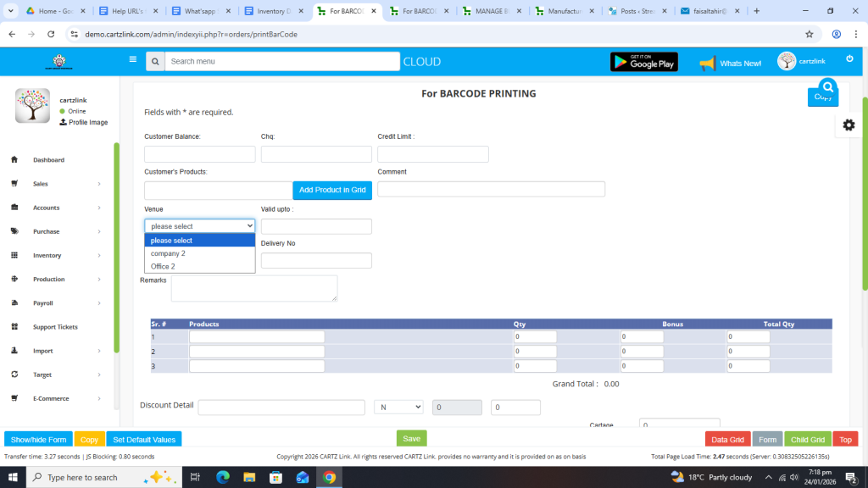Choose Office 2 option in Venue dropdown
Image resolution: width=868 pixels, height=488 pixels.
click(163, 266)
